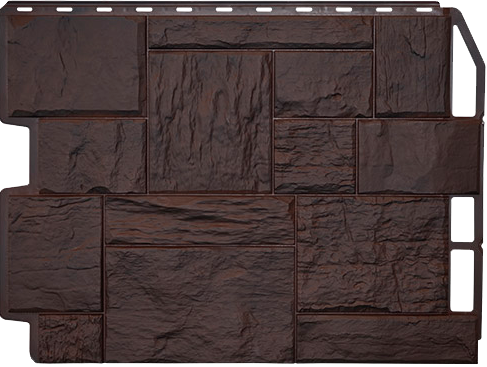This screenshot has width=487, height=367.
Task: Click the long horizontal stone in the lower middle
Action: 200,220
